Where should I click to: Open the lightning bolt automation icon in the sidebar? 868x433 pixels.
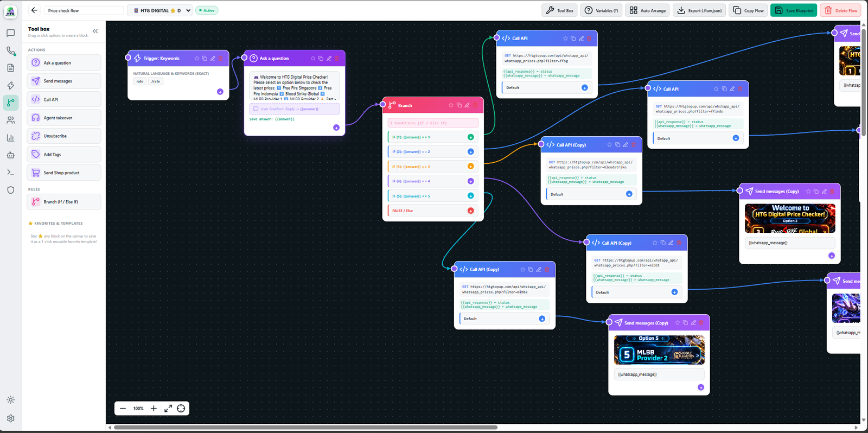[10, 85]
